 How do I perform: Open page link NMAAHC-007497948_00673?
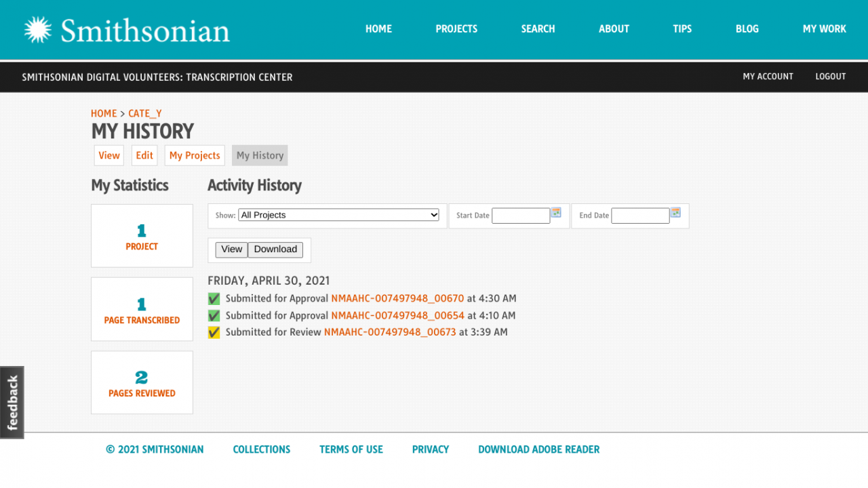pyautogui.click(x=390, y=332)
